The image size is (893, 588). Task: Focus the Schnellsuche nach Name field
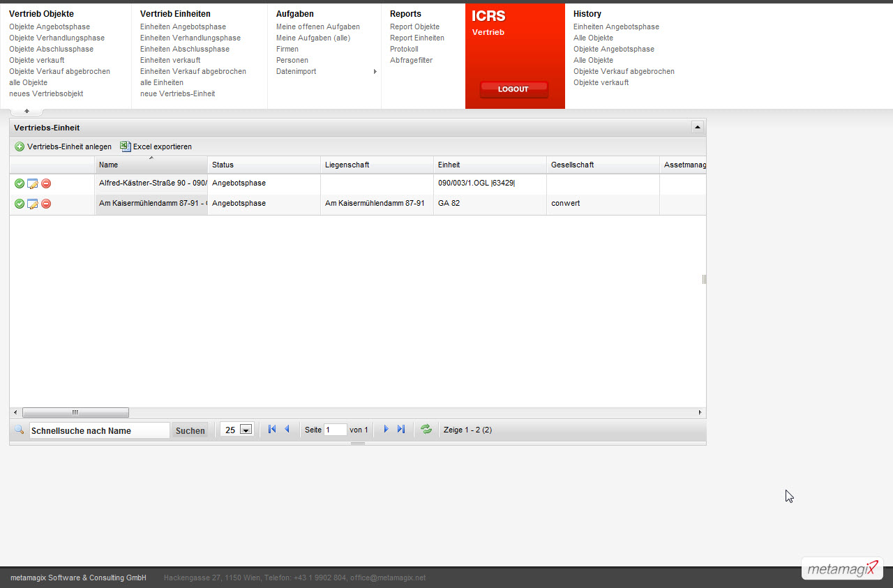click(x=100, y=430)
